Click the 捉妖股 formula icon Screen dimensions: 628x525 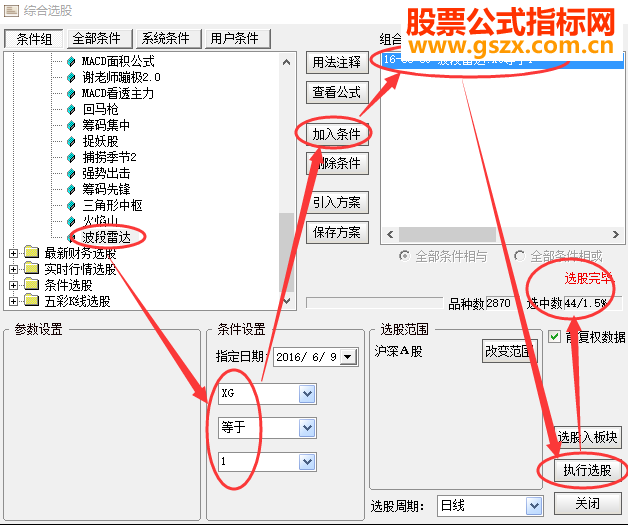coord(71,141)
